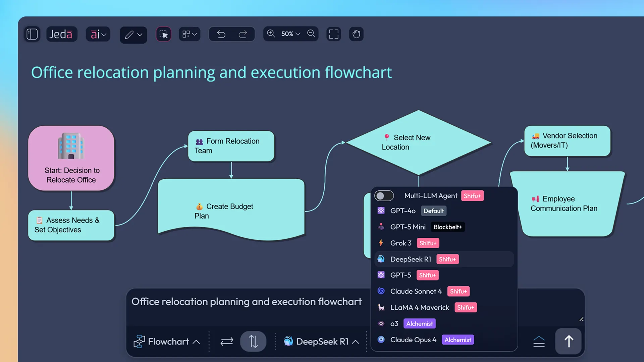
Task: Select GPT-4o from the model list
Action: point(402,210)
